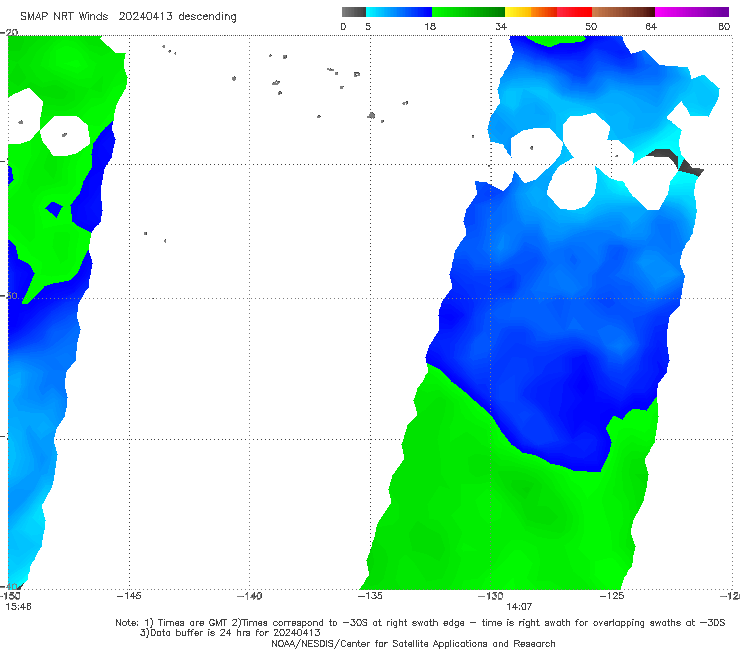740x650 pixels.
Task: Select the magenta-purple color bar segment after 64
Action: [x=692, y=12]
